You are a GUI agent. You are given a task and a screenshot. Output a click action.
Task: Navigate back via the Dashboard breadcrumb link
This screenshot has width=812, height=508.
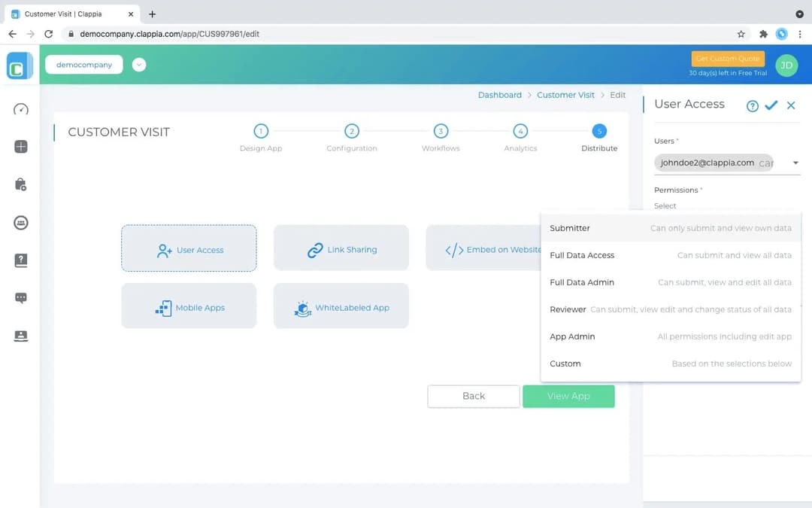(x=499, y=95)
